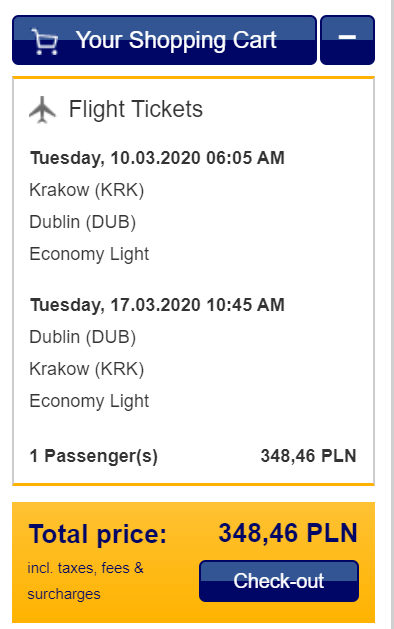
Task: Click the shopping cart icon
Action: coord(45,41)
